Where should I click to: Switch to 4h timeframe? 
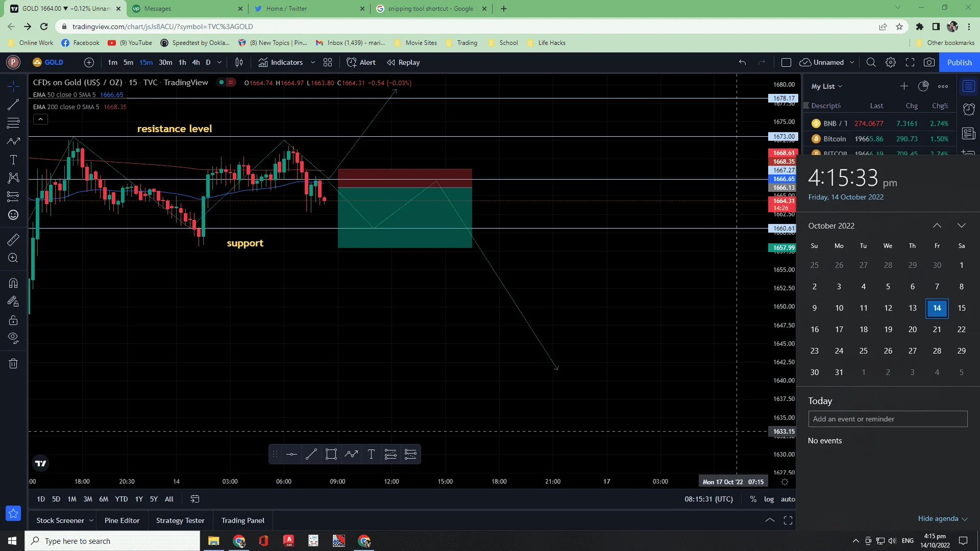click(x=196, y=62)
